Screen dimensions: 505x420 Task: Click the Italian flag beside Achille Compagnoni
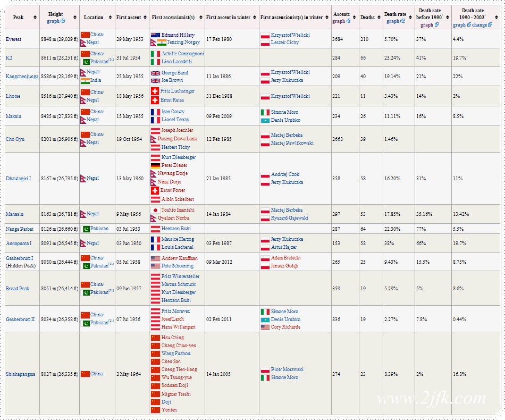click(x=155, y=54)
